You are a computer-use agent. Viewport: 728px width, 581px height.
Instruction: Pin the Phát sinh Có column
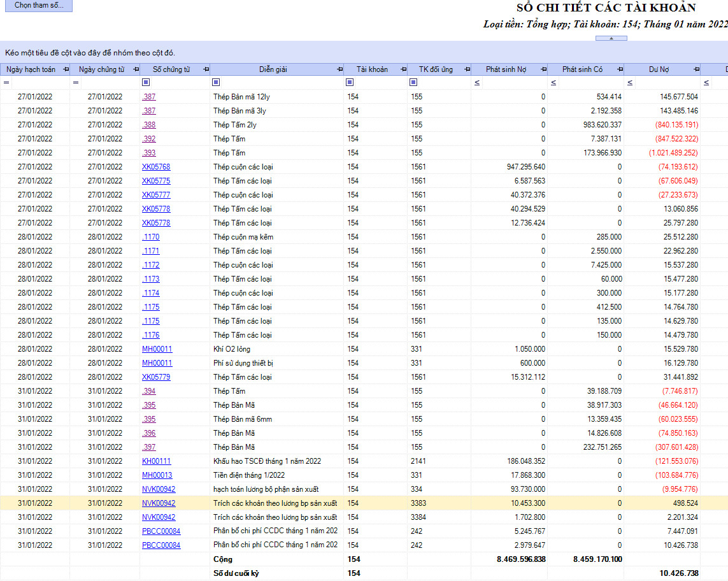point(620,69)
